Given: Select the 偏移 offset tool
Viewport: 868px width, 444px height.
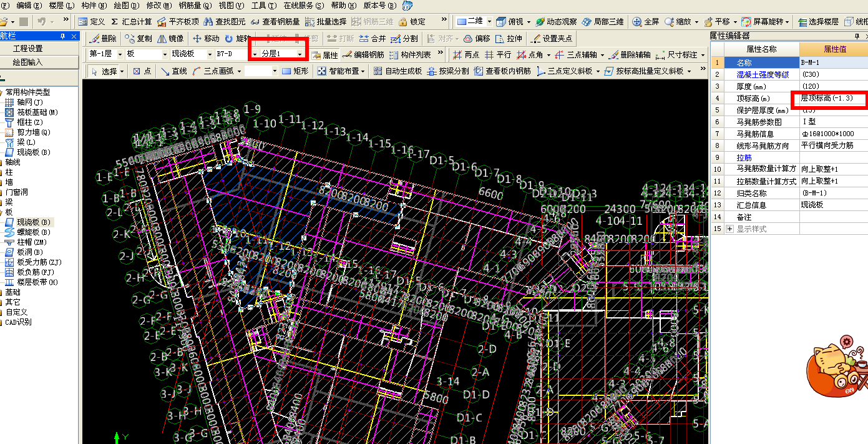Looking at the screenshot, I should pos(477,38).
